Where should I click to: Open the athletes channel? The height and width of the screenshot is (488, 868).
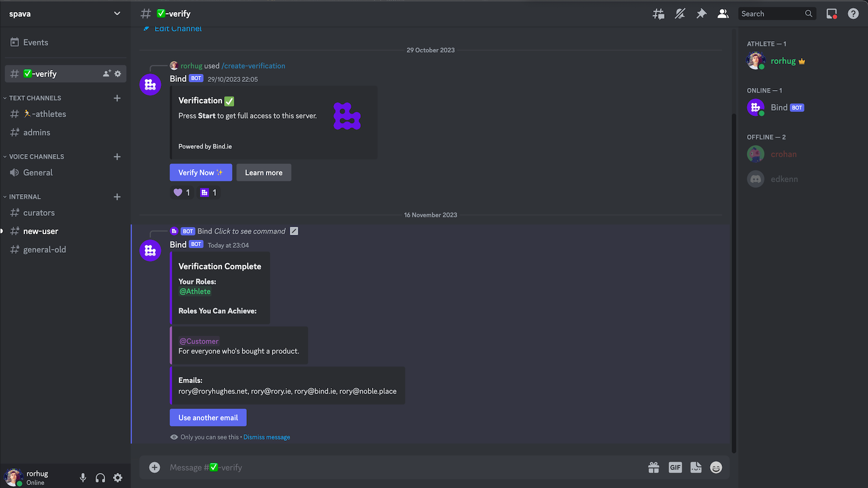[65, 114]
